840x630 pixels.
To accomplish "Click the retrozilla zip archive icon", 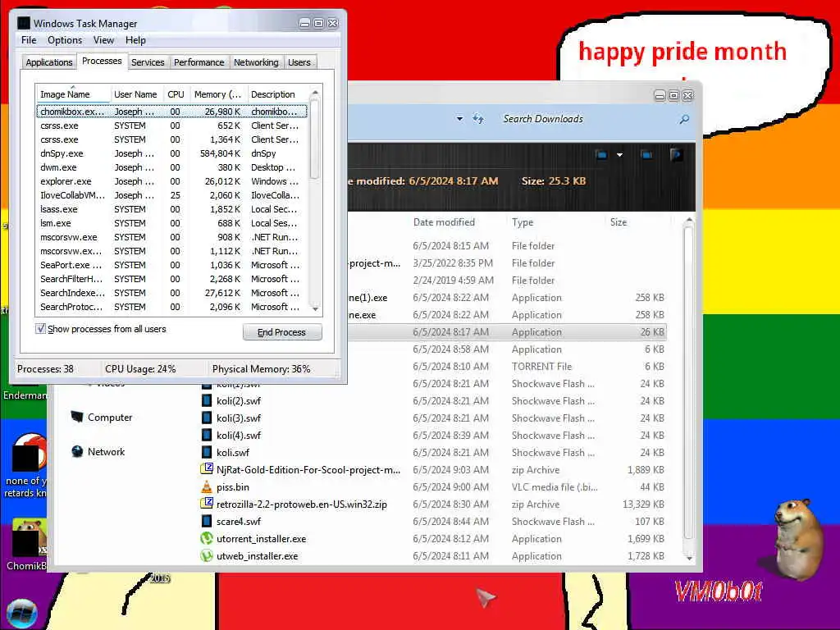I will click(206, 504).
